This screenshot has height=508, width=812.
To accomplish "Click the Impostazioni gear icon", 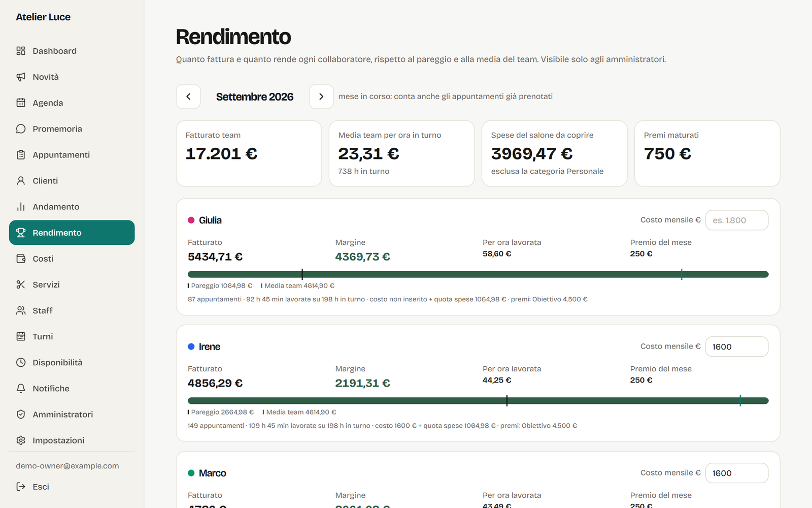I will 21,440.
